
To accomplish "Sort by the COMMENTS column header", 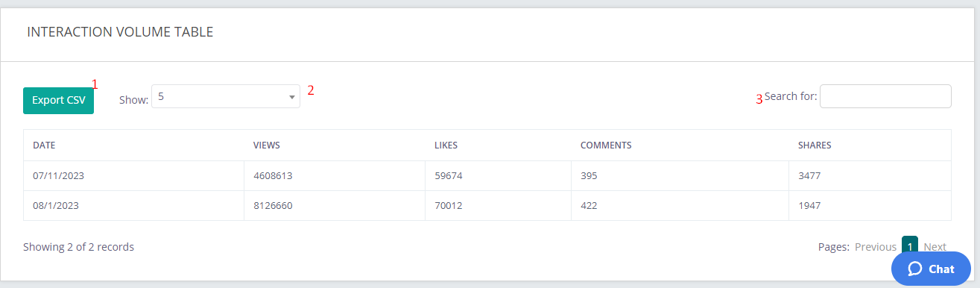I will 606,145.
